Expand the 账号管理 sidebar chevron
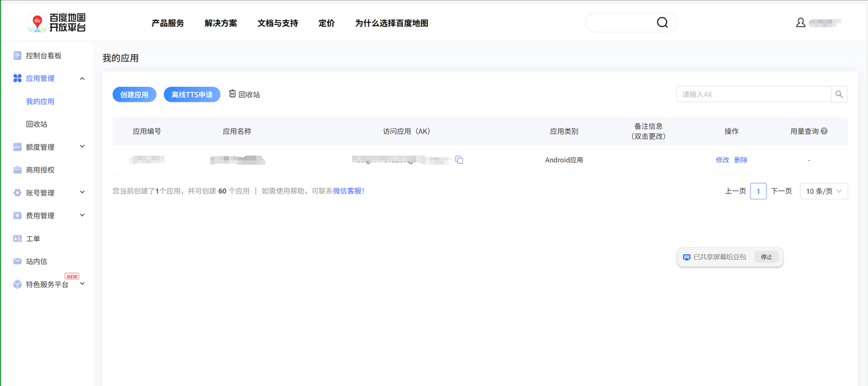The height and width of the screenshot is (386, 868). tap(82, 193)
